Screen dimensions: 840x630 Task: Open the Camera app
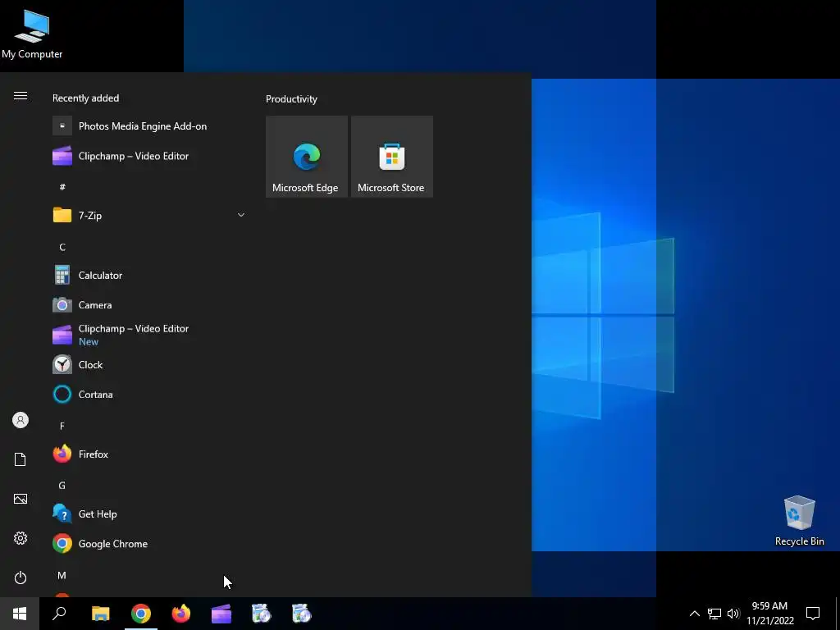point(149,305)
